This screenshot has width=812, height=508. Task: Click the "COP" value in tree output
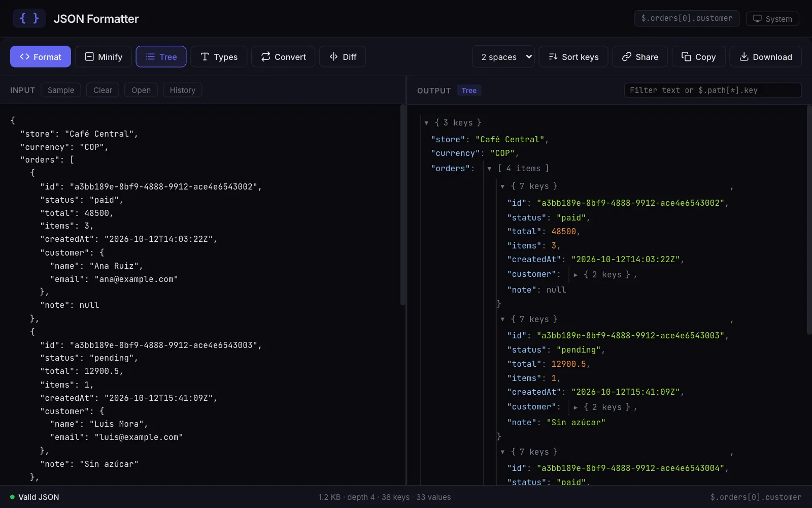[x=502, y=153]
